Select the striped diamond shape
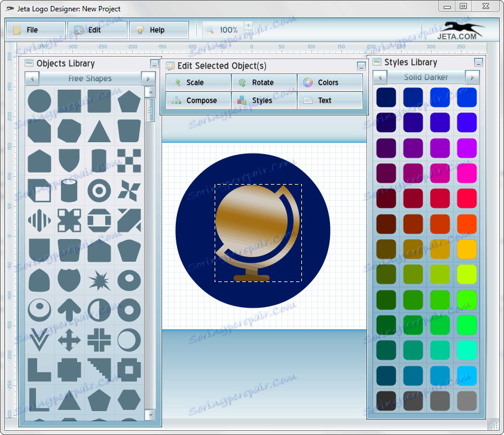 (x=39, y=220)
